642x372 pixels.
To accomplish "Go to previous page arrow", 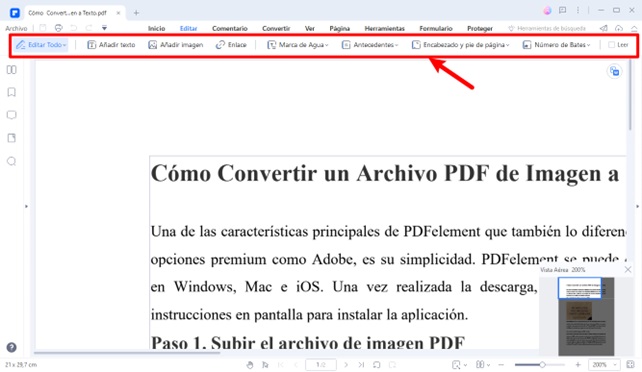I will tap(296, 365).
